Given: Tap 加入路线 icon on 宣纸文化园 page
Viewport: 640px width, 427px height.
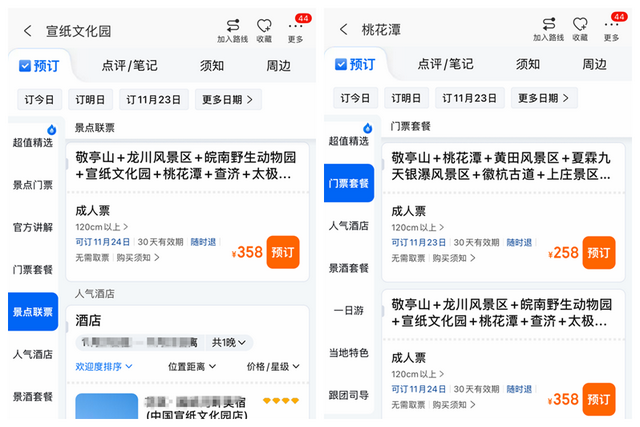Looking at the screenshot, I should coord(233,30).
